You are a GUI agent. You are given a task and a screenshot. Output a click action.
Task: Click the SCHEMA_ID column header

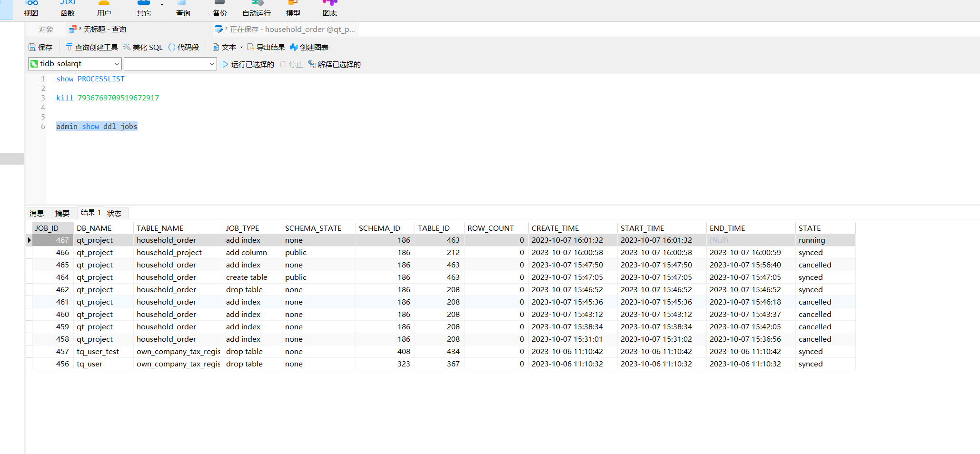(385, 228)
